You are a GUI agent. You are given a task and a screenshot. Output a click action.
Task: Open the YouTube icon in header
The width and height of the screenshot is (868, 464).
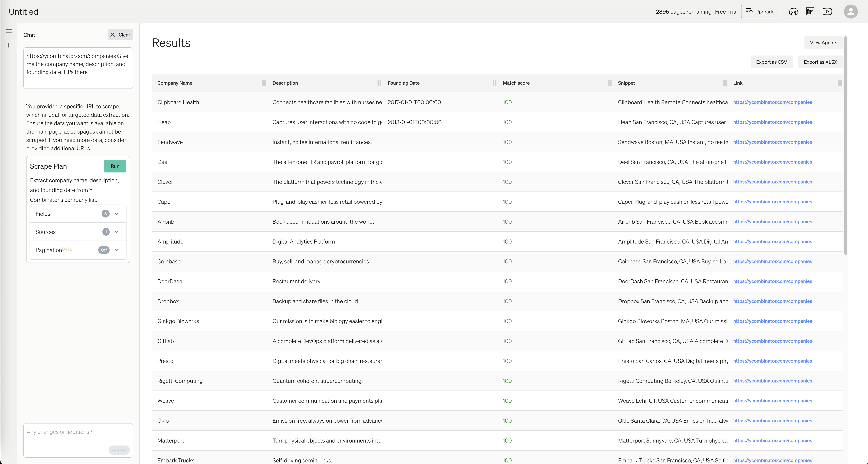click(x=827, y=12)
